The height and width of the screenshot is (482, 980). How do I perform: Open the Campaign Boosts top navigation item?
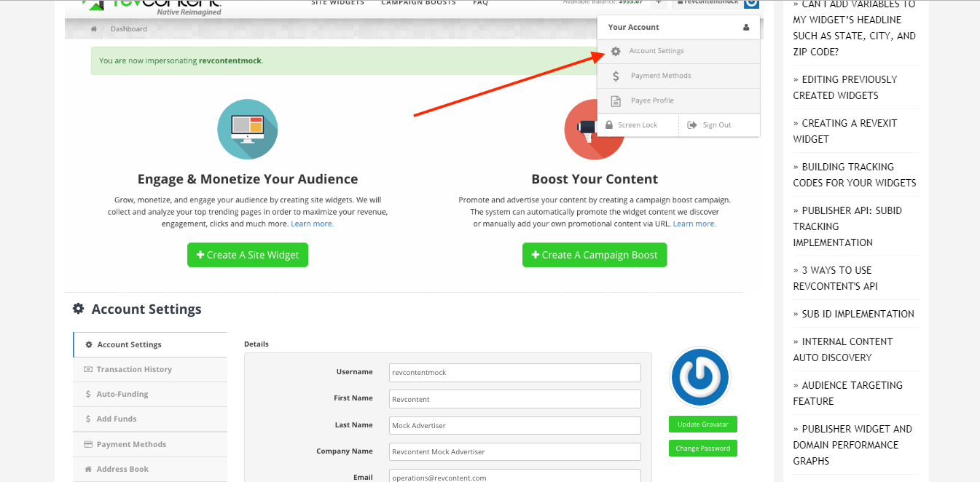[x=418, y=3]
